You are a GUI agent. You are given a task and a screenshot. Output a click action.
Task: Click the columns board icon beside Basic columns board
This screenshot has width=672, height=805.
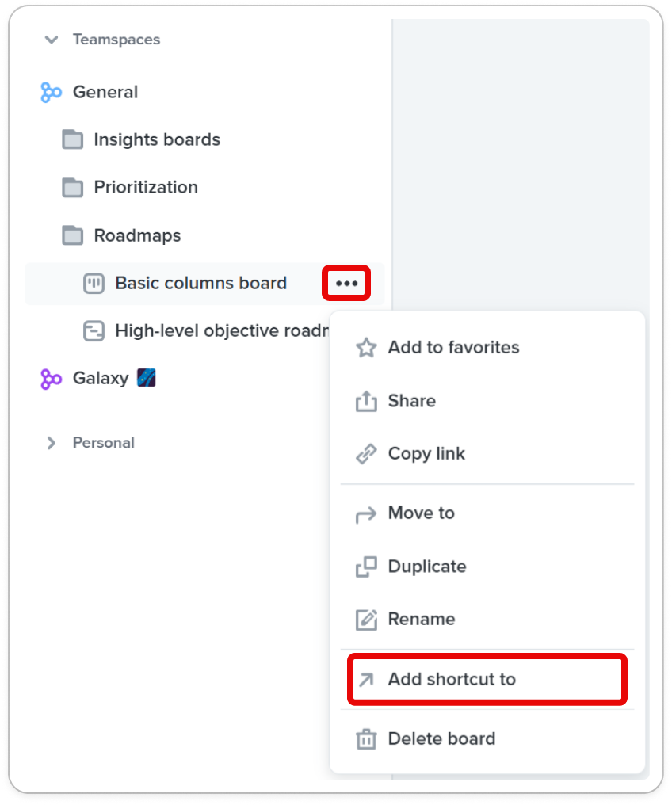(94, 284)
